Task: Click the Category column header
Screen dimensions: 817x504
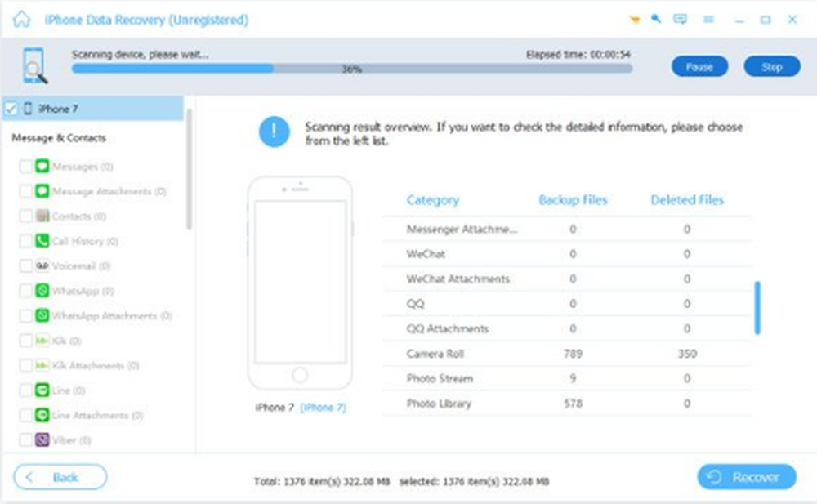Action: point(432,200)
